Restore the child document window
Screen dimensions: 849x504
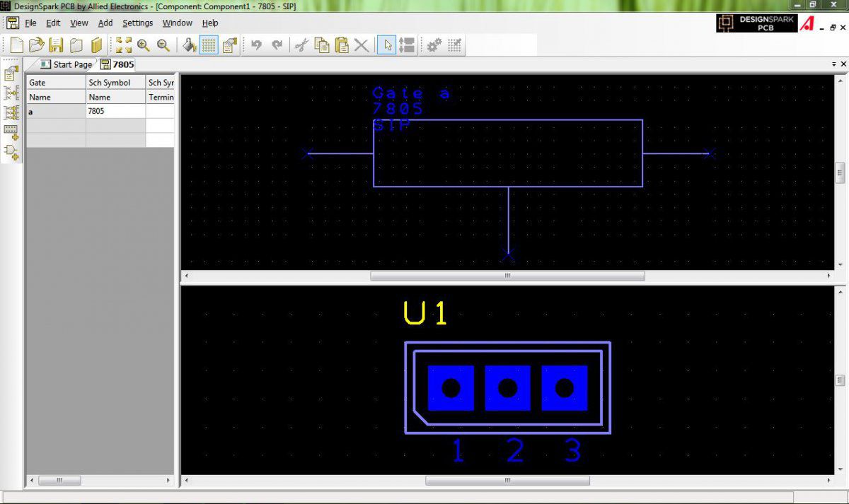tap(833, 27)
